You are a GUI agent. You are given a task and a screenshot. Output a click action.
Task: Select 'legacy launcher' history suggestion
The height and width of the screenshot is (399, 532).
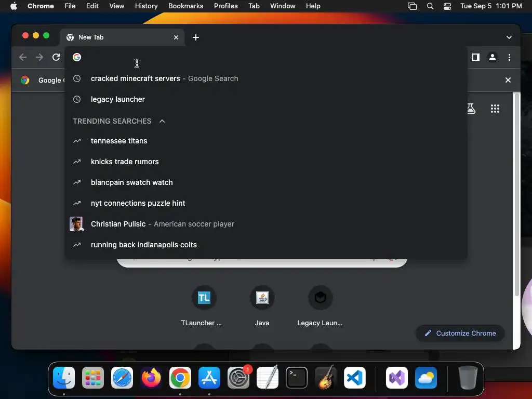(266, 99)
